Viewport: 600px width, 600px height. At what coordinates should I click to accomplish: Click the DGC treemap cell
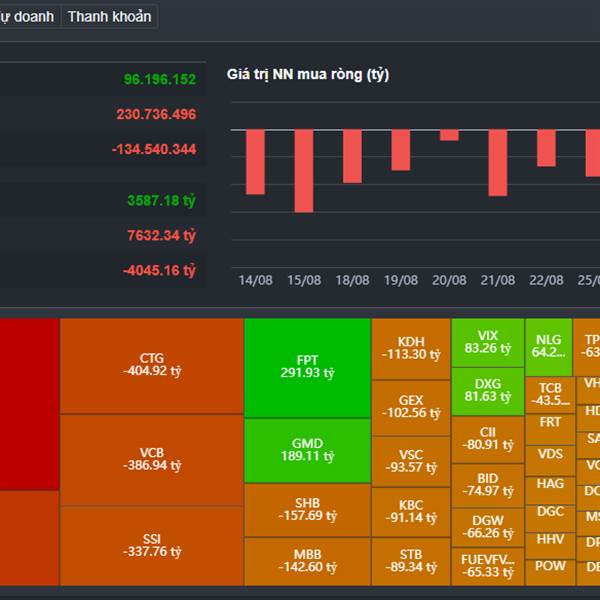[x=550, y=518]
